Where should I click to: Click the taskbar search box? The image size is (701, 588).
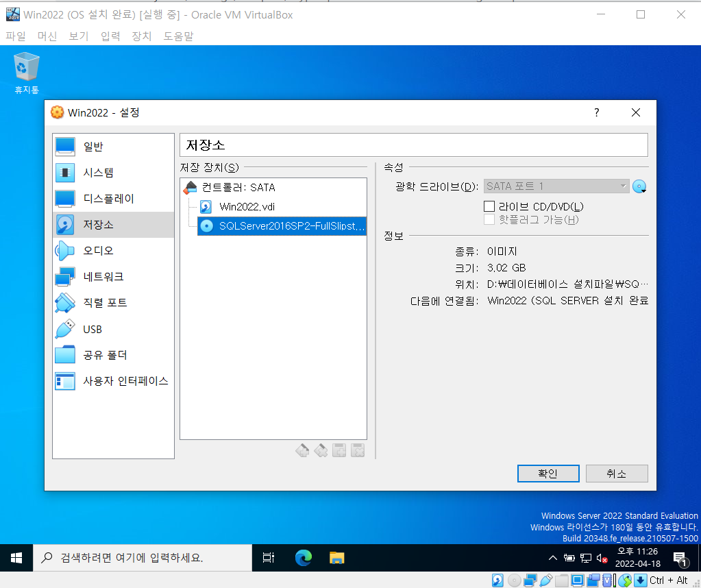(143, 558)
